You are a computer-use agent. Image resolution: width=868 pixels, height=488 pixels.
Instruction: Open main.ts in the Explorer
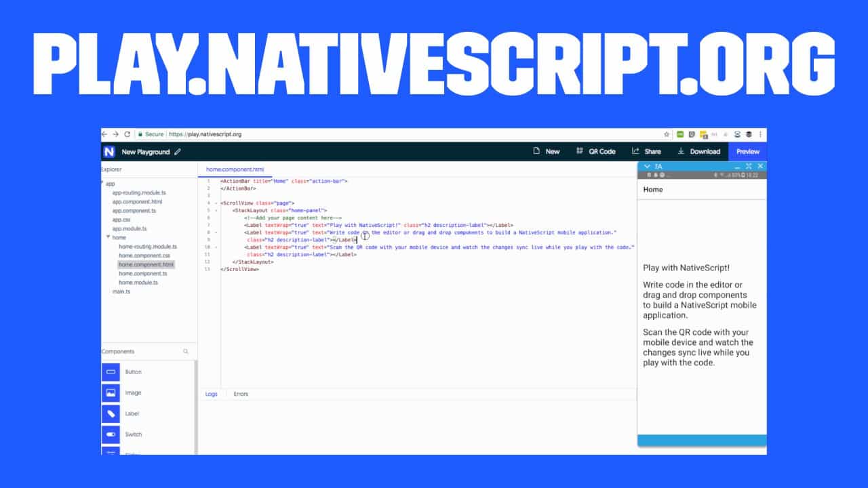tap(121, 291)
